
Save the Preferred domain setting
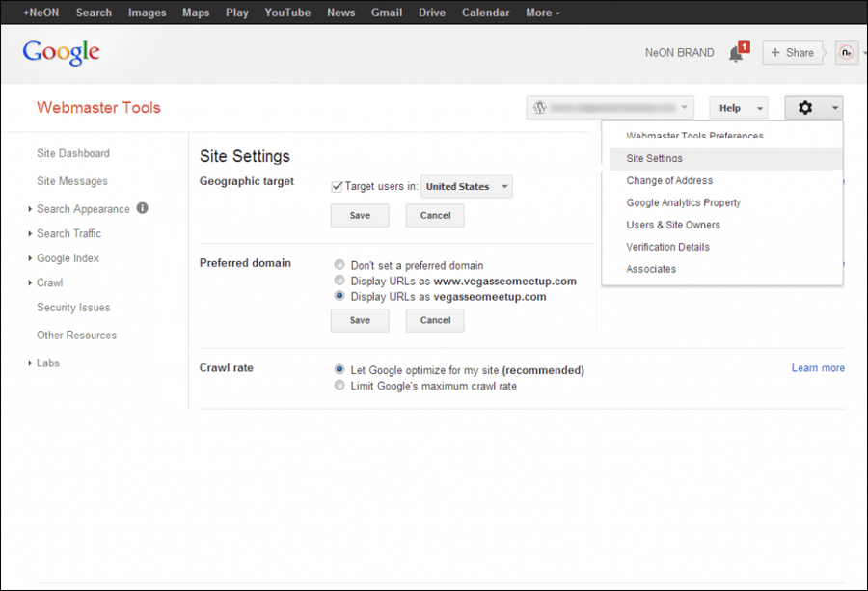[359, 320]
